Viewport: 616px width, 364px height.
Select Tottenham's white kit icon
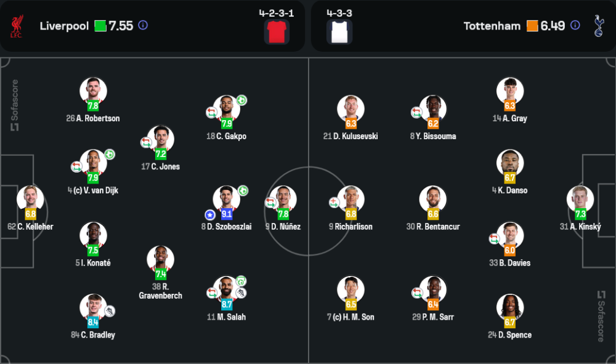(339, 31)
